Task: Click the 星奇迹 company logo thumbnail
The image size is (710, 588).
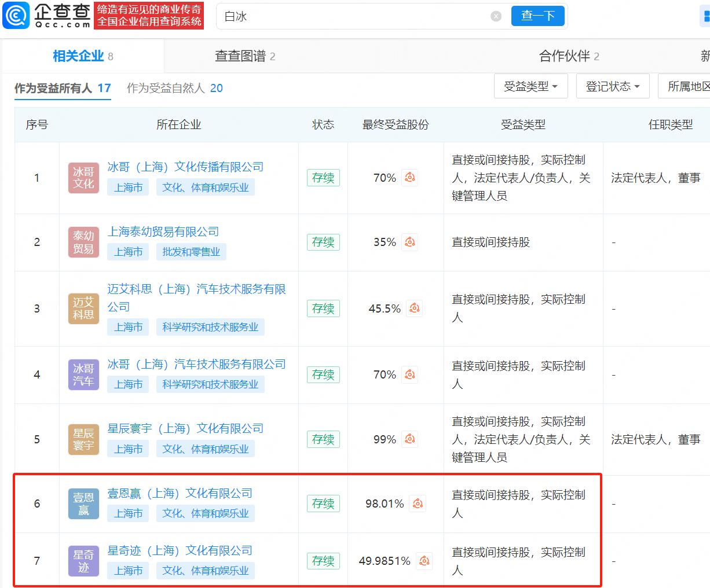Action: (83, 561)
